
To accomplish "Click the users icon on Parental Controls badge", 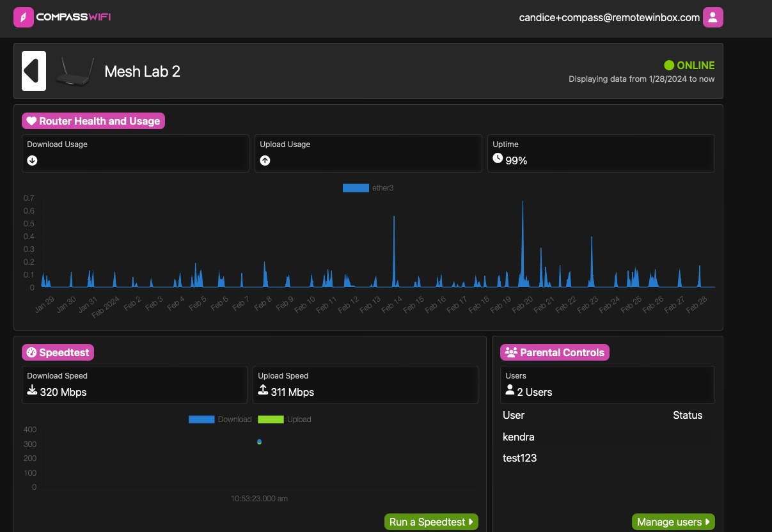I will (510, 352).
